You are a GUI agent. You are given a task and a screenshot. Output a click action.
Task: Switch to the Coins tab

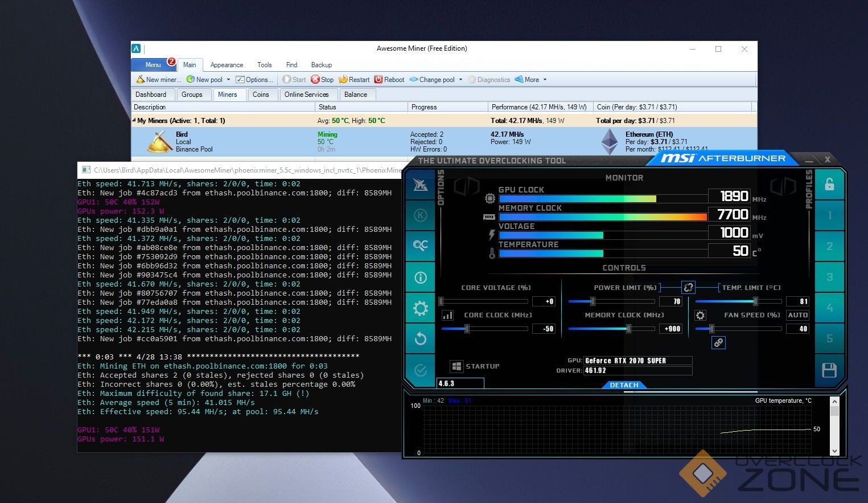(261, 95)
